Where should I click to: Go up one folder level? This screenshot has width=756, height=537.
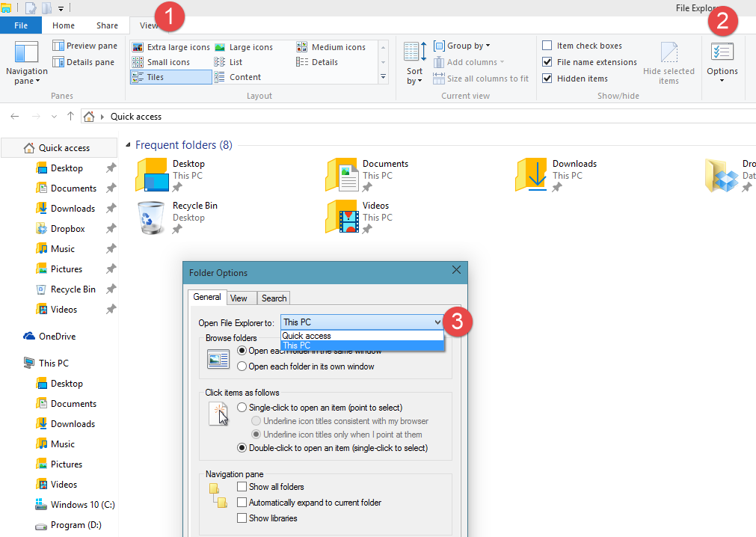coord(70,116)
